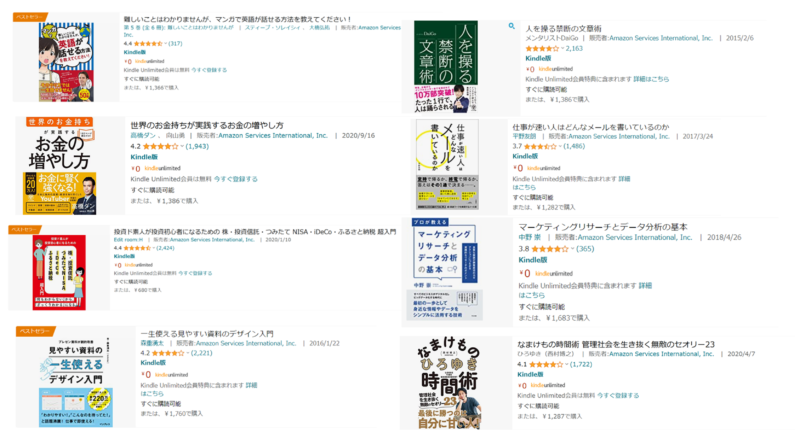Click the author link 森重湧太

coord(152,343)
